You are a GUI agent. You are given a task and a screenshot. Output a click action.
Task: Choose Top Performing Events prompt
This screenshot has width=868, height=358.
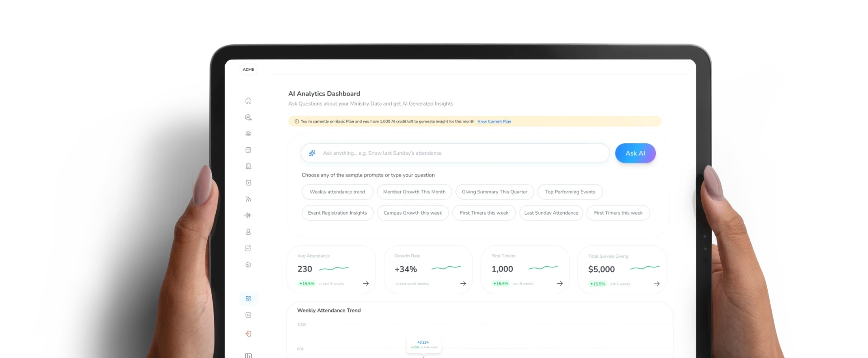(570, 192)
